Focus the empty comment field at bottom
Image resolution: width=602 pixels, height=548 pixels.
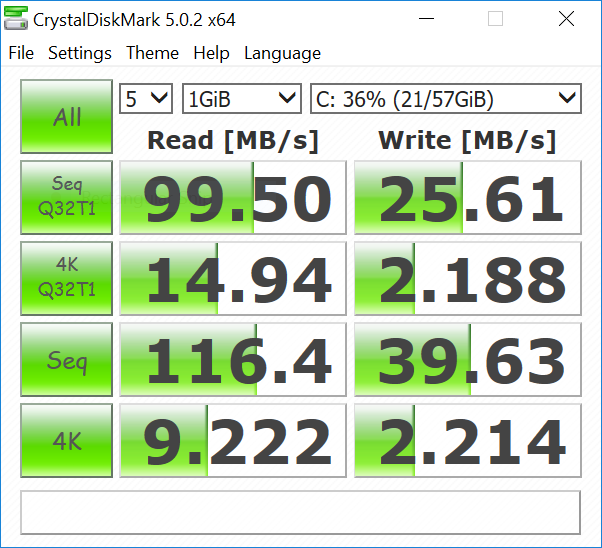click(300, 512)
